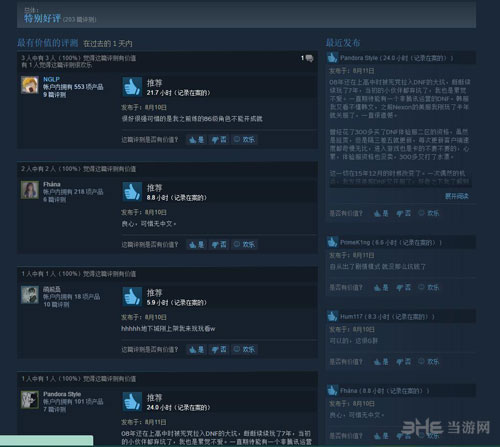Open the comment bubble icon on NGLP's review
This screenshot has height=447, width=500.
[x=309, y=58]
